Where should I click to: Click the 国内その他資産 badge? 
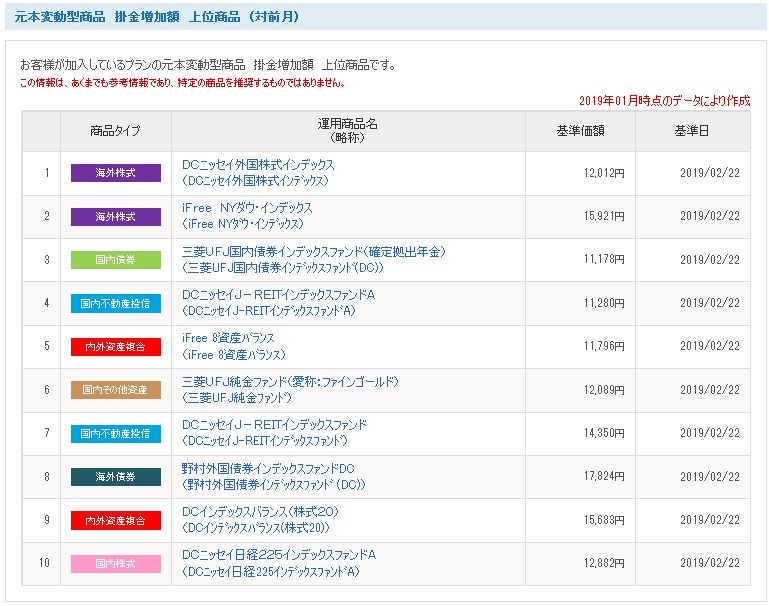pos(116,390)
